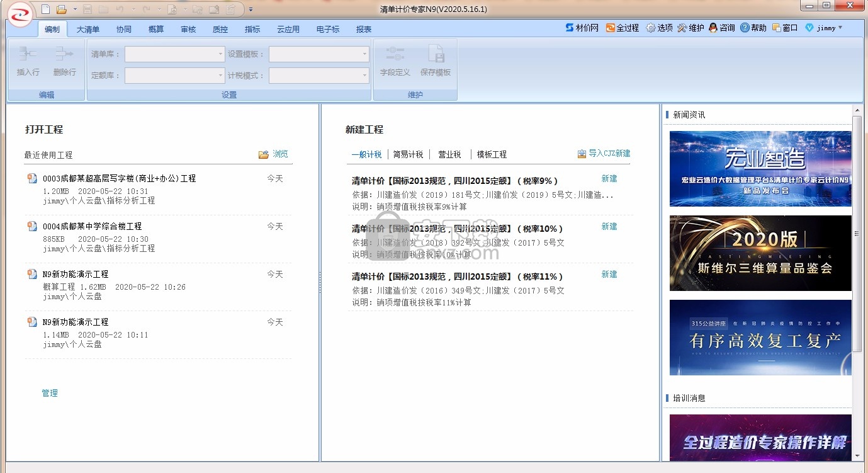
Task: Open the 有序高效复工复产 banner
Action: (x=760, y=338)
